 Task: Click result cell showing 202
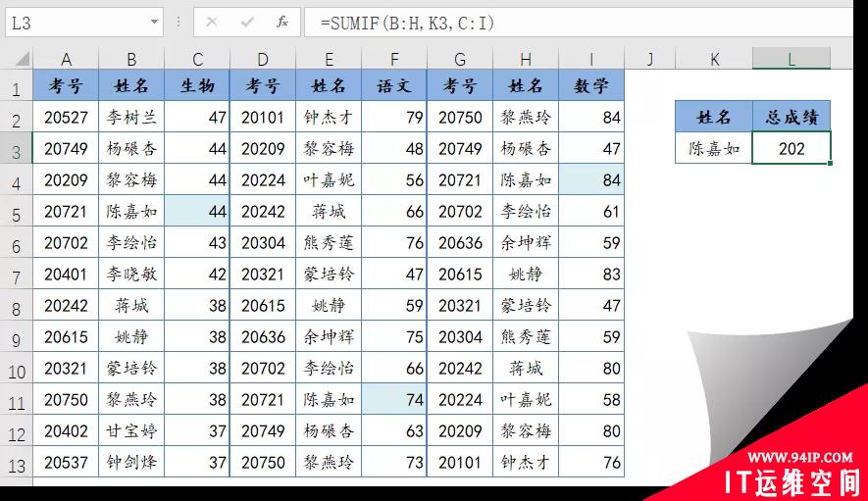click(x=791, y=148)
